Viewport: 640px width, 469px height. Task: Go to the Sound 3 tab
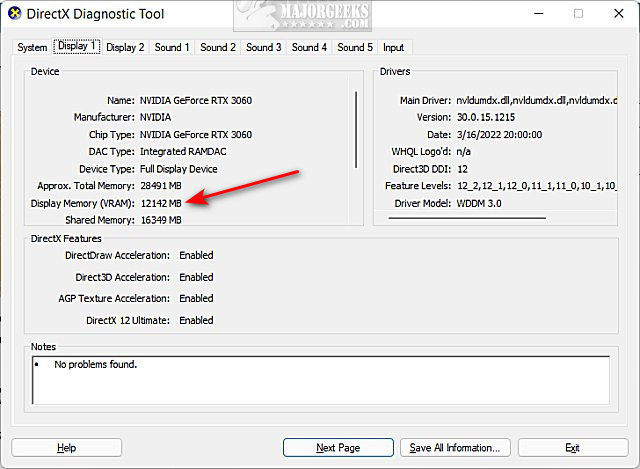point(264,47)
